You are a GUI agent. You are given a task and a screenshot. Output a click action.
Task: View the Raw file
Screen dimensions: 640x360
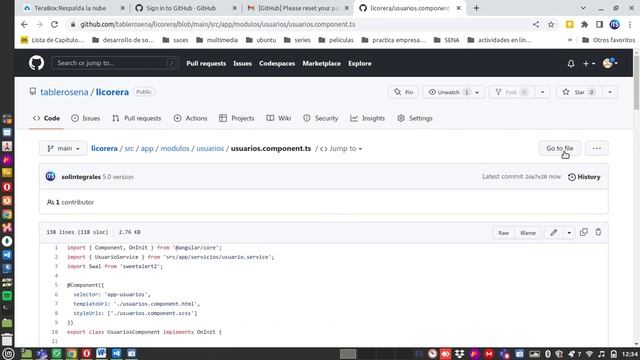503,233
